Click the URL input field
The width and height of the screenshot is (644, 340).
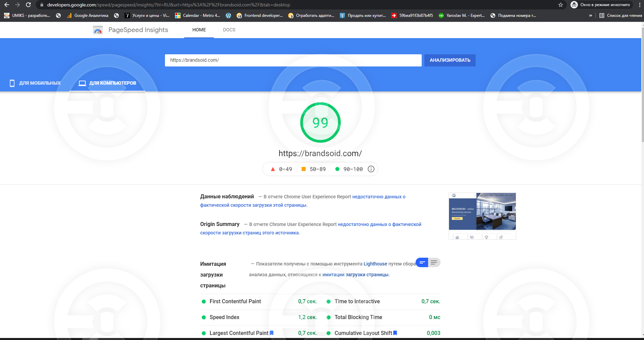pos(293,60)
